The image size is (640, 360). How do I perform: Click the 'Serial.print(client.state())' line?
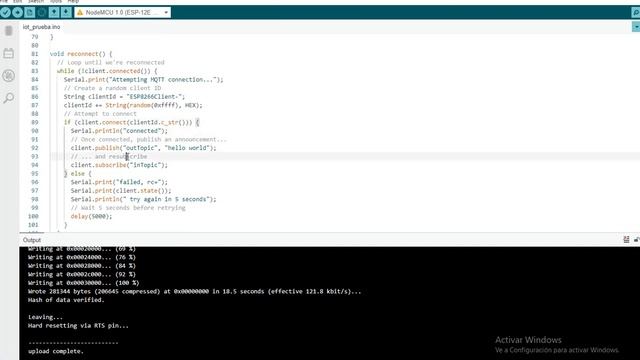121,191
